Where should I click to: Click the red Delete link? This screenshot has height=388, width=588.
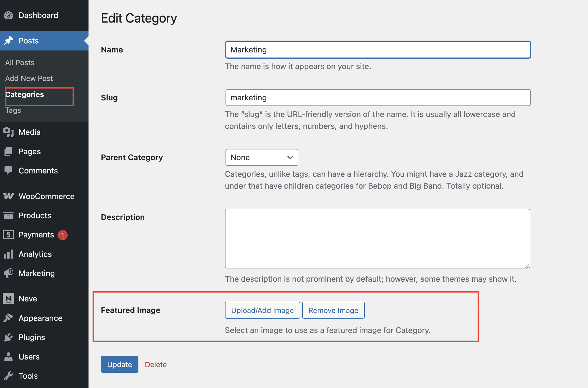tap(156, 365)
